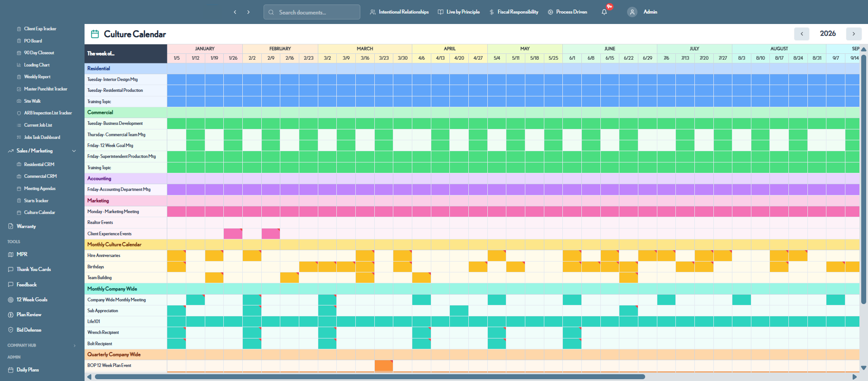Open the MPR tool
The height and width of the screenshot is (381, 868).
[x=22, y=254]
